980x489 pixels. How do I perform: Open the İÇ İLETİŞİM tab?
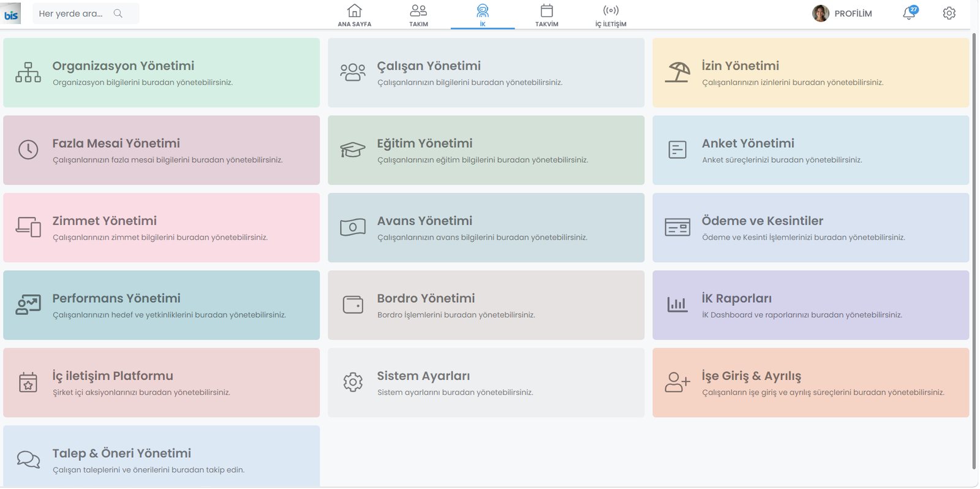tap(611, 15)
